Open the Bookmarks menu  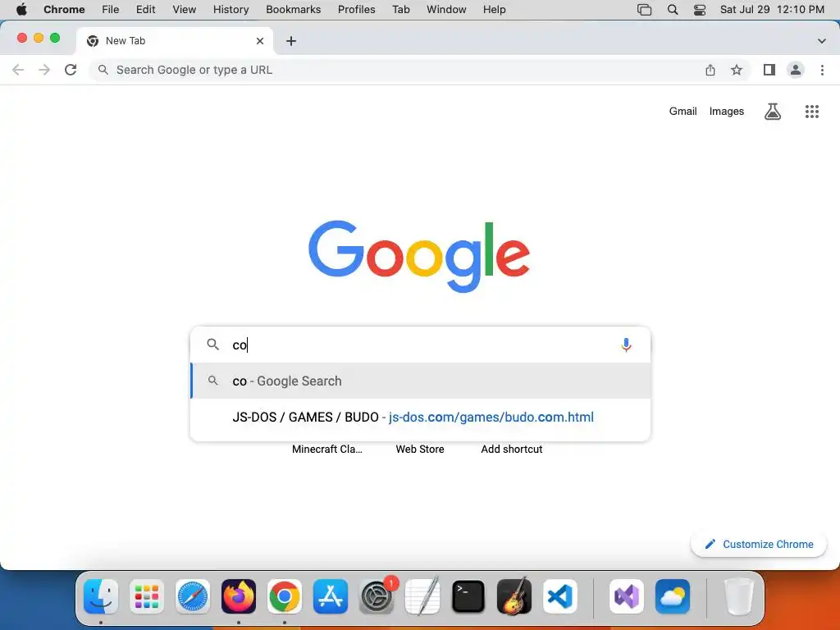tap(293, 10)
